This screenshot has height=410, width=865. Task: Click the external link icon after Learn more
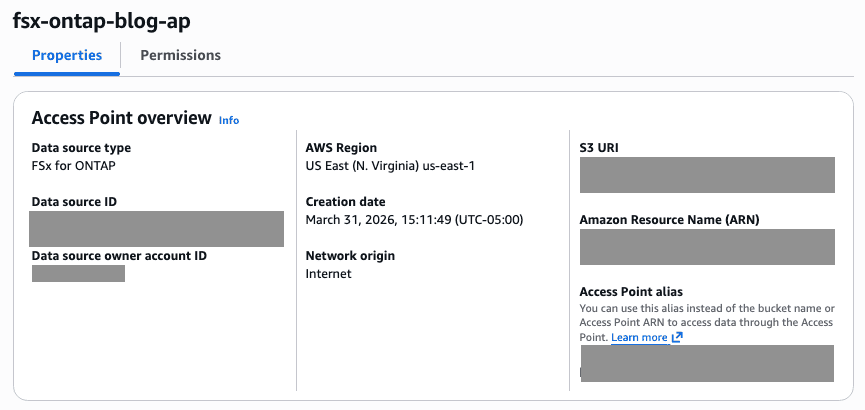[x=677, y=337]
